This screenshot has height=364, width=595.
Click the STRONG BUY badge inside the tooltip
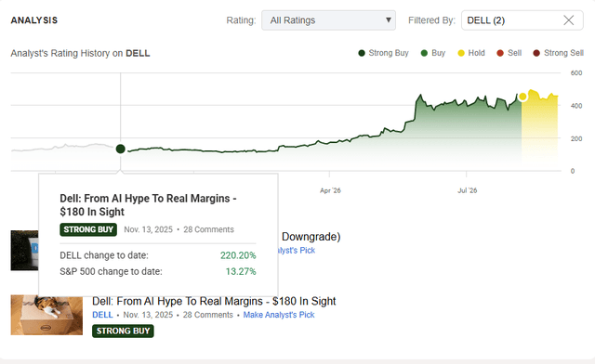(88, 229)
